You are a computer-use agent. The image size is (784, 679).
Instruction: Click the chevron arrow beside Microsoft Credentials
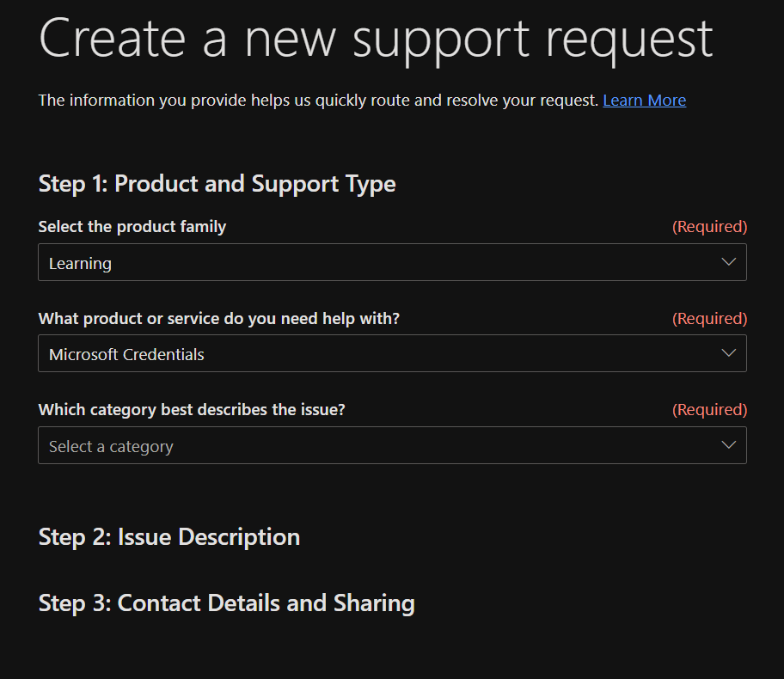click(729, 353)
